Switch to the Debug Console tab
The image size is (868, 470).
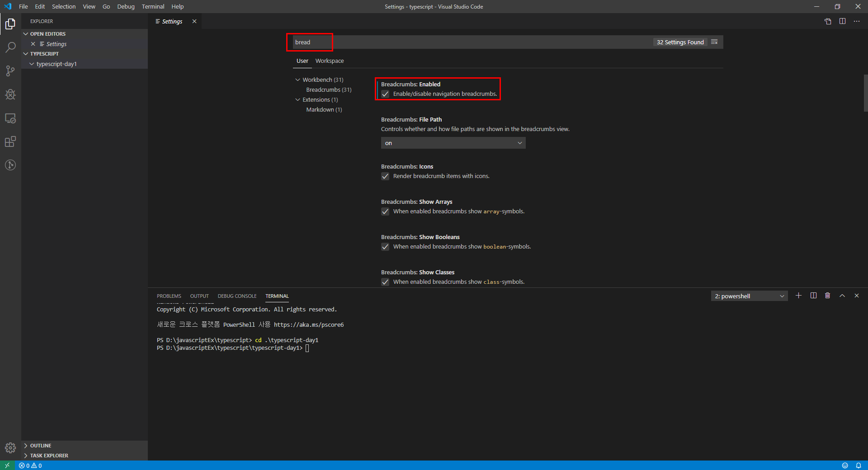[x=237, y=296]
